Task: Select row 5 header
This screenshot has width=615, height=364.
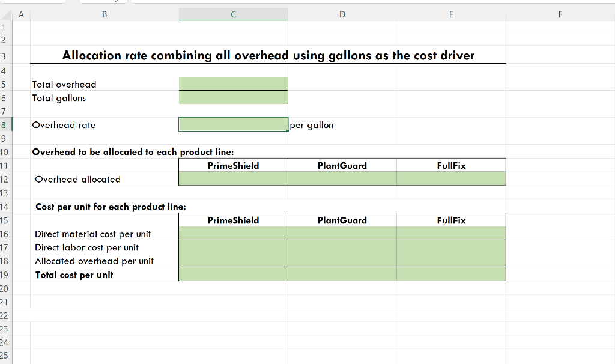Action: (x=6, y=84)
